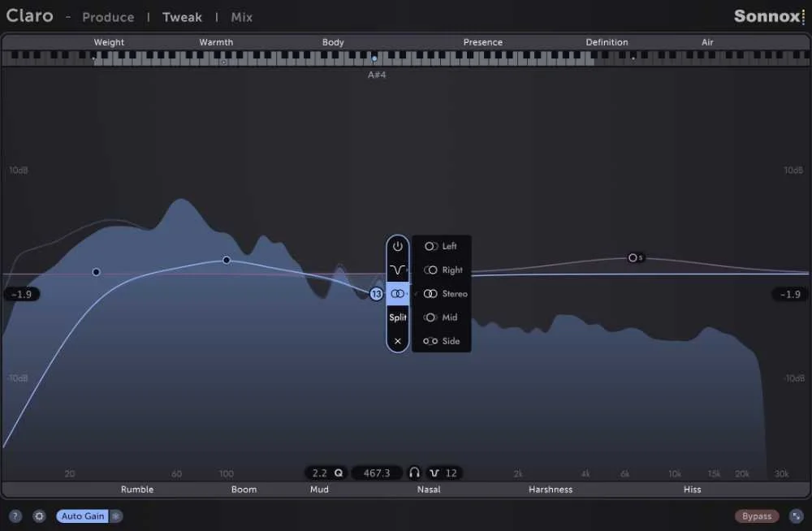The width and height of the screenshot is (812, 531).
Task: Switch to the Produce view
Action: pos(108,17)
